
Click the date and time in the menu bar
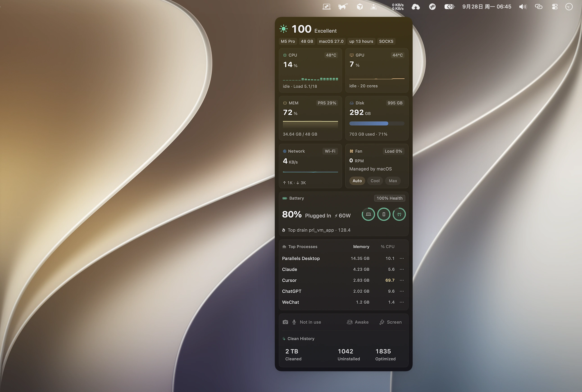point(487,7)
